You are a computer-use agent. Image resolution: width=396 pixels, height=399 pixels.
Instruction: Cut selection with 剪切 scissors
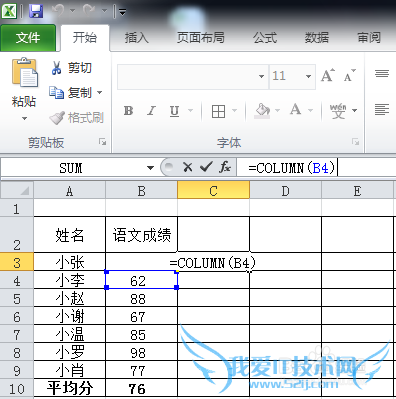[x=71, y=68]
